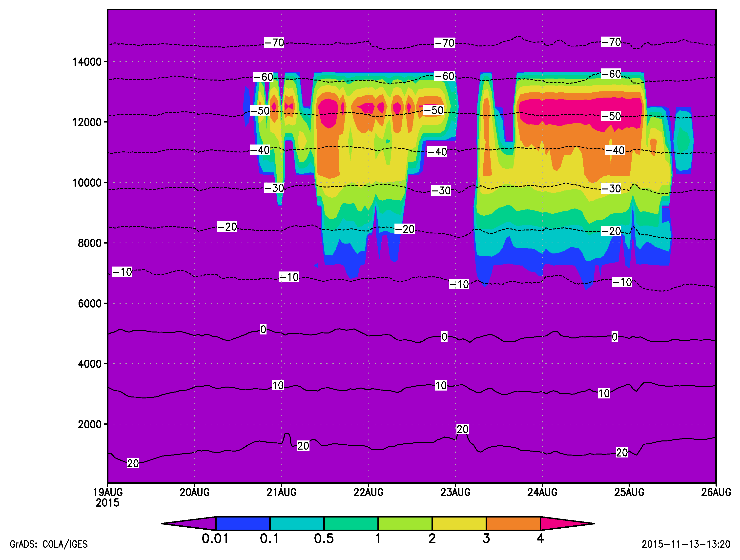Click the leftmost -70 contour label
Screen dimensions: 740x560
pos(274,42)
